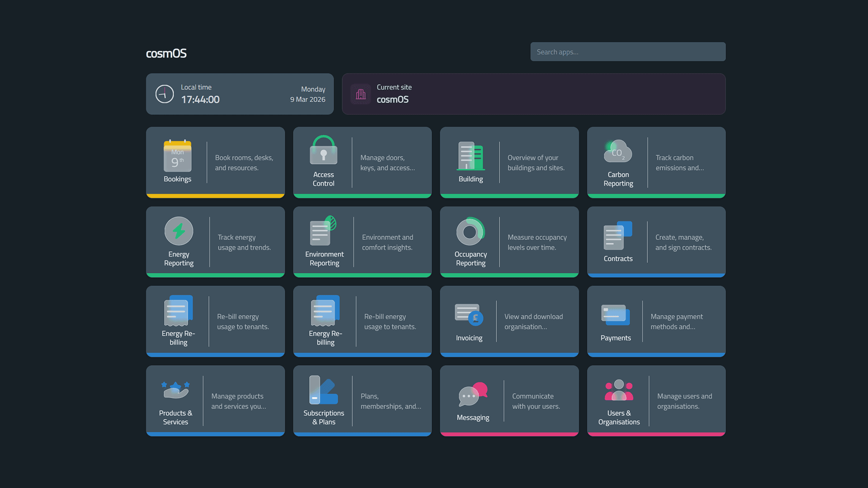Viewport: 868px width, 488px height.
Task: Click 'Create, manage, and sign contracts.' text
Action: [684, 242]
